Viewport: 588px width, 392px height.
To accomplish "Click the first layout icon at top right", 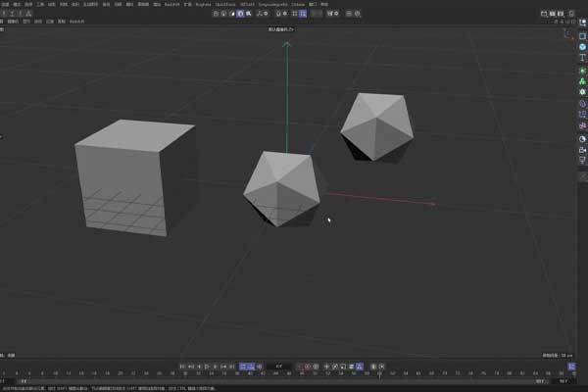I will click(x=544, y=14).
